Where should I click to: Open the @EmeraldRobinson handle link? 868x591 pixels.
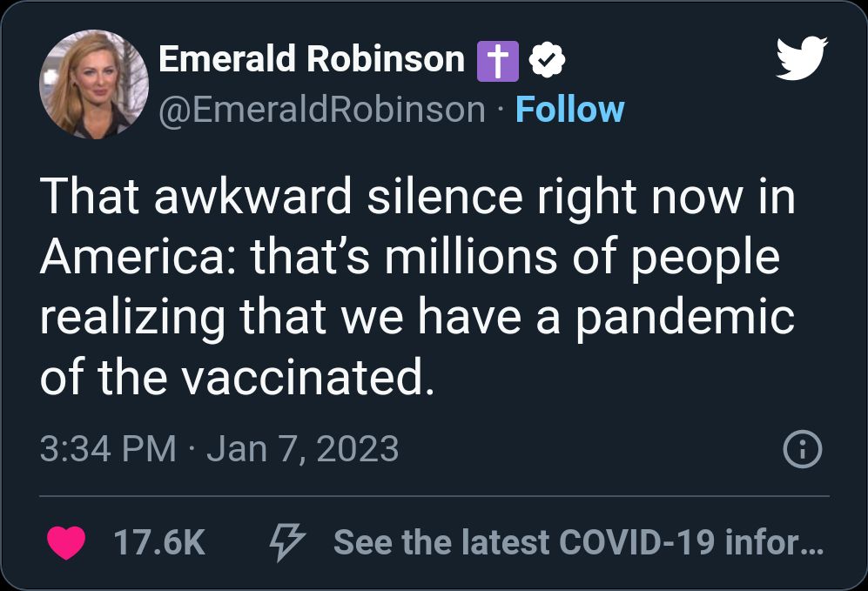pos(321,110)
